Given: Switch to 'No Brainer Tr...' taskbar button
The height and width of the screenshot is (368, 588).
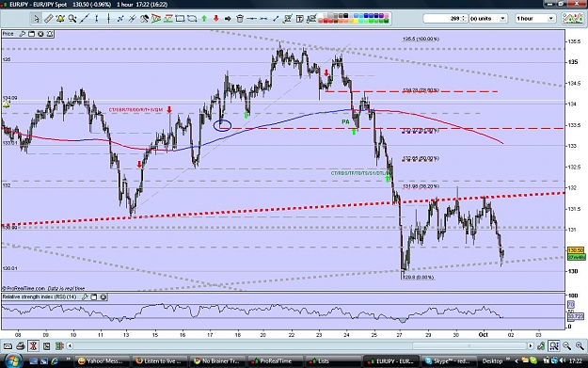Looking at the screenshot, I should click(x=217, y=361).
